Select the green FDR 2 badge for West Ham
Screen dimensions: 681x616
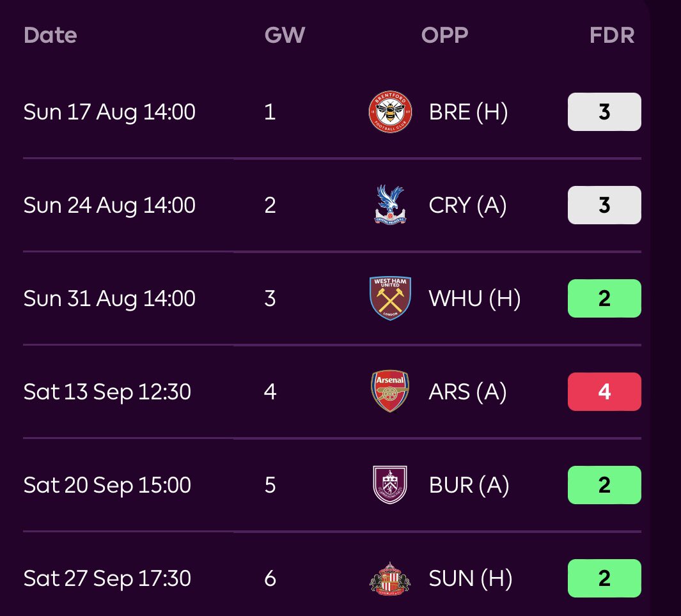(604, 298)
